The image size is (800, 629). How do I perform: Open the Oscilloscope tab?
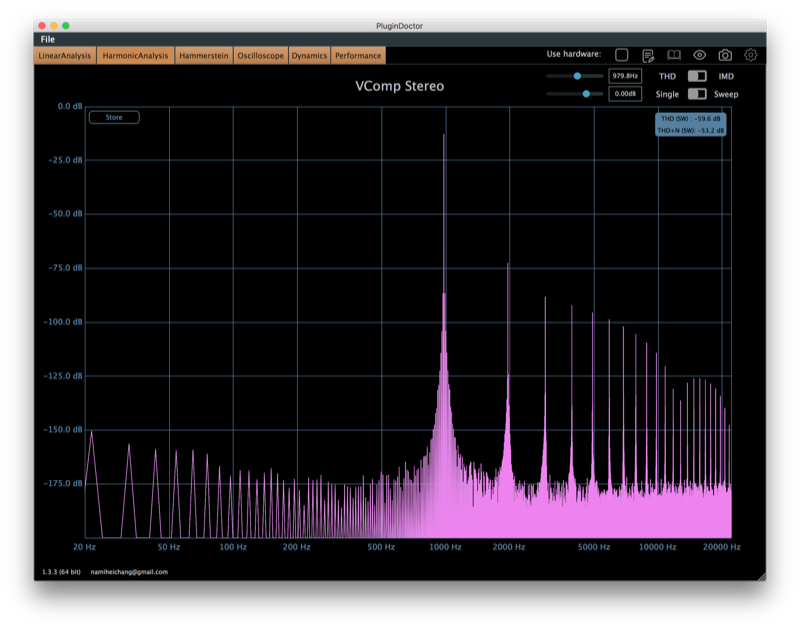[260, 56]
